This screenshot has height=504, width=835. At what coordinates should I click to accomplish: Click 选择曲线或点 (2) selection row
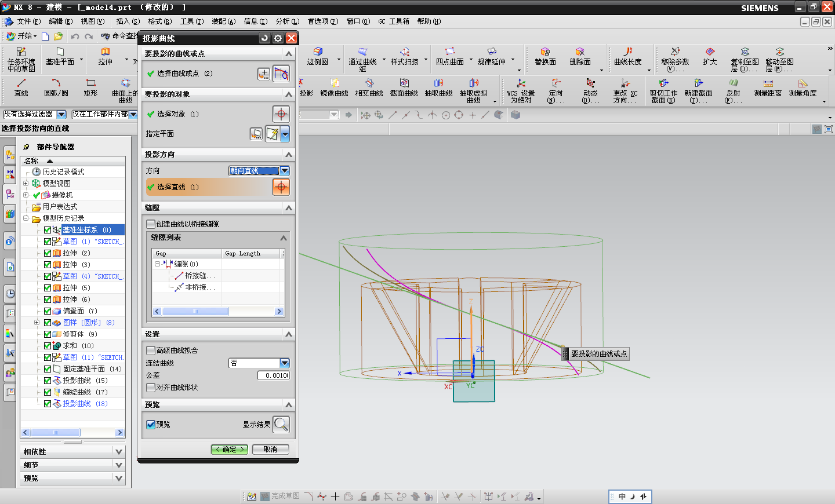[218, 74]
